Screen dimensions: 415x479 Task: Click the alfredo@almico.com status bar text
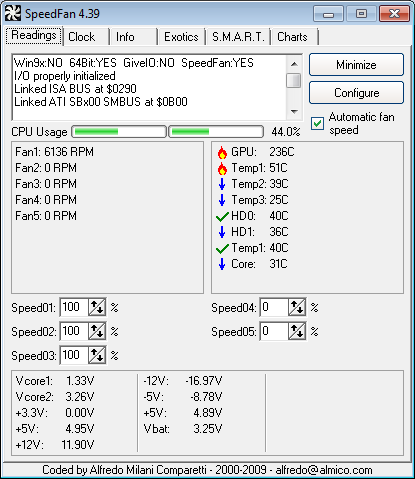coord(324,470)
